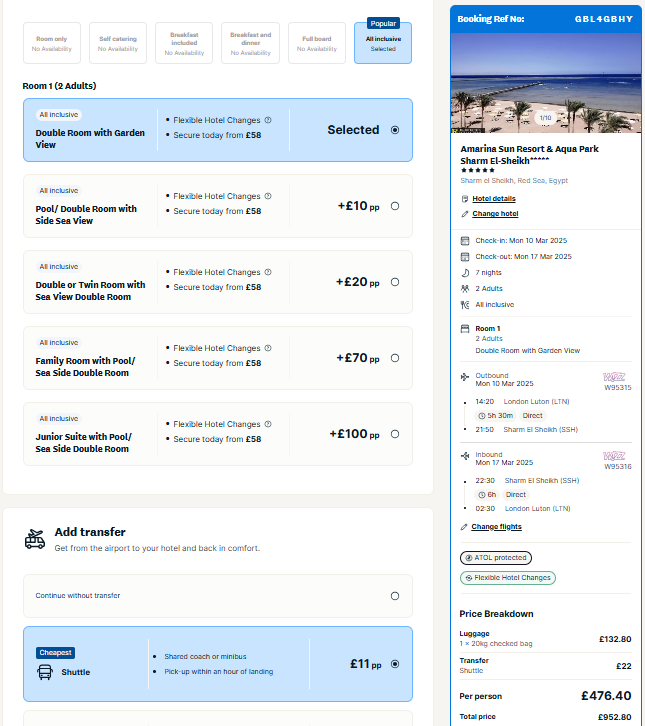The width and height of the screenshot is (645, 726).
Task: Click booking reference GBL4GBHY
Action: tap(603, 19)
